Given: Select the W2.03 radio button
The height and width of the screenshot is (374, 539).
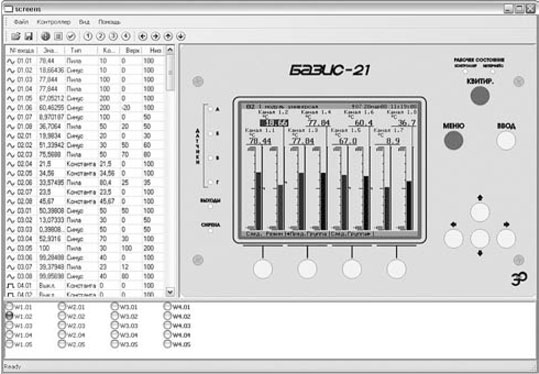Looking at the screenshot, I should pyautogui.click(x=62, y=325).
